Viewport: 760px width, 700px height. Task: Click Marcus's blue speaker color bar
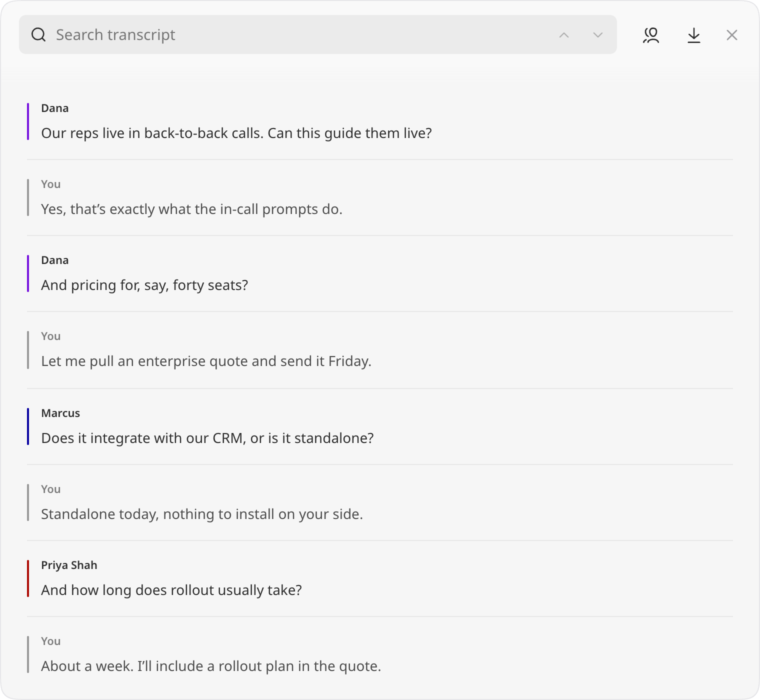pyautogui.click(x=28, y=426)
